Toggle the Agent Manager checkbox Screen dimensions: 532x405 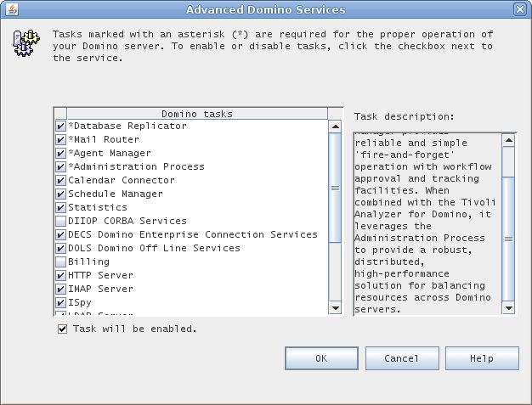point(60,153)
